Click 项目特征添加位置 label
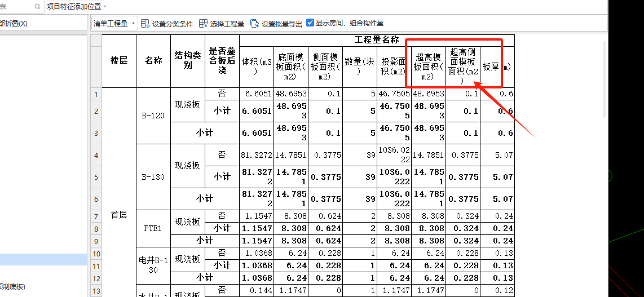This screenshot has width=644, height=297. (x=74, y=7)
